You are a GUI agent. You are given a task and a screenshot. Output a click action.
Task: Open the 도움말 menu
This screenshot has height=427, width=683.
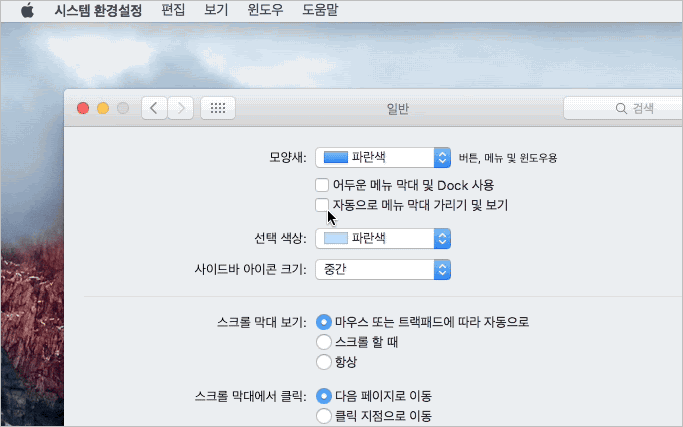(320, 10)
